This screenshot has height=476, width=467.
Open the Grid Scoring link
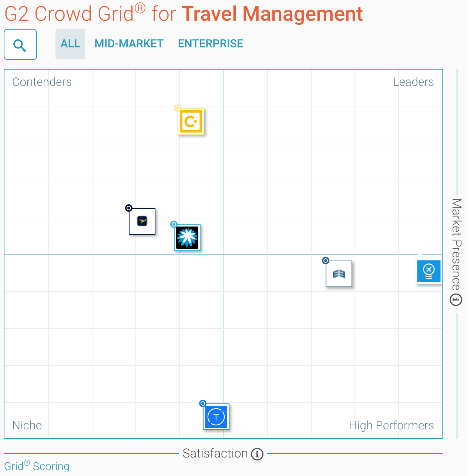point(37,466)
